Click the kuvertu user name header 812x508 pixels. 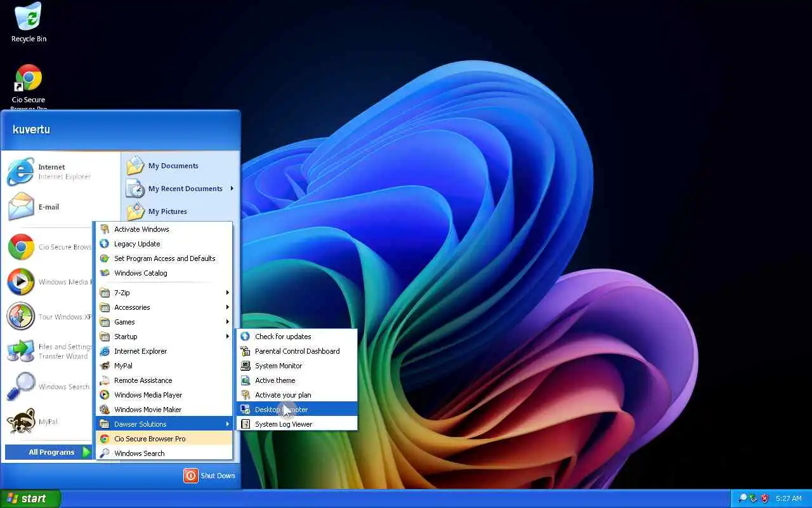click(x=31, y=130)
